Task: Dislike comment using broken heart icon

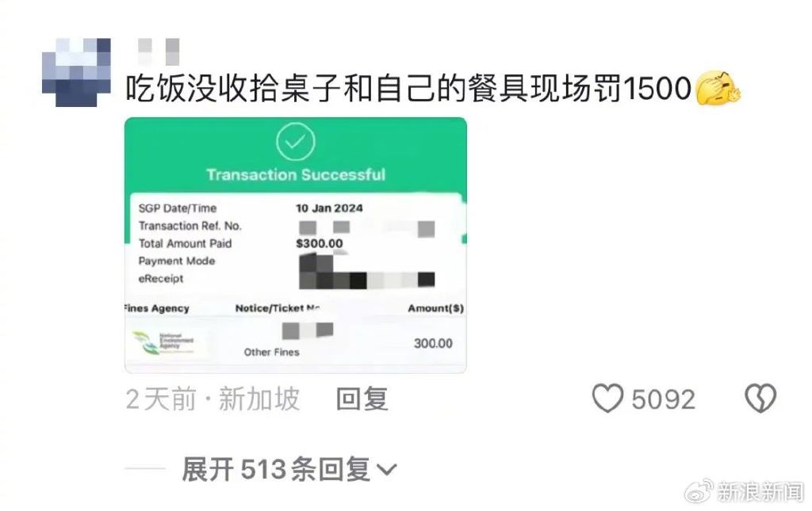Action: 760,399
